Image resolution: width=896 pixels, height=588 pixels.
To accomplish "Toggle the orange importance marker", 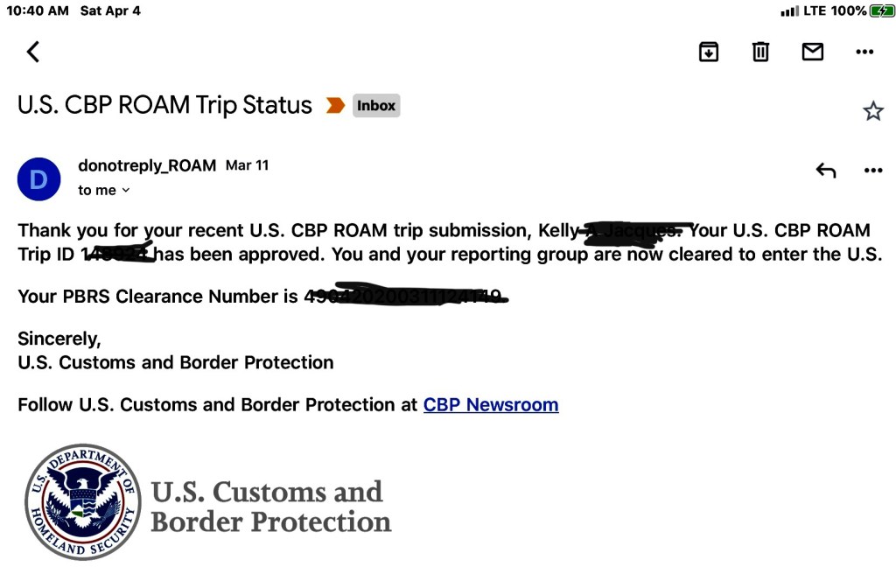I will pos(335,106).
